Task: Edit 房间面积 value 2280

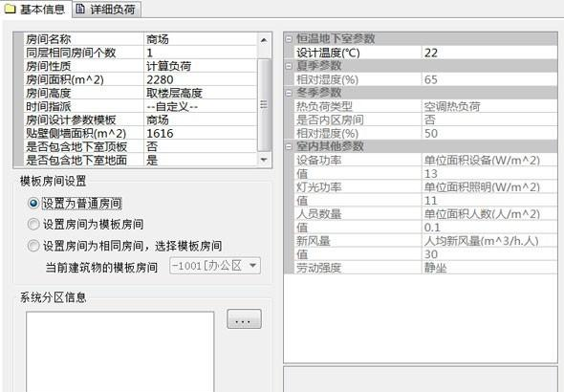Action: pyautogui.click(x=201, y=79)
